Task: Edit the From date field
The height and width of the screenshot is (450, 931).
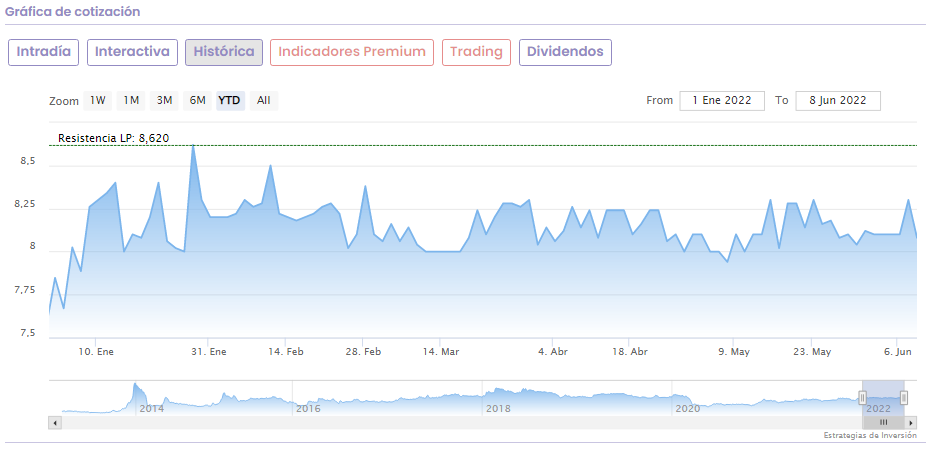Action: pos(722,101)
